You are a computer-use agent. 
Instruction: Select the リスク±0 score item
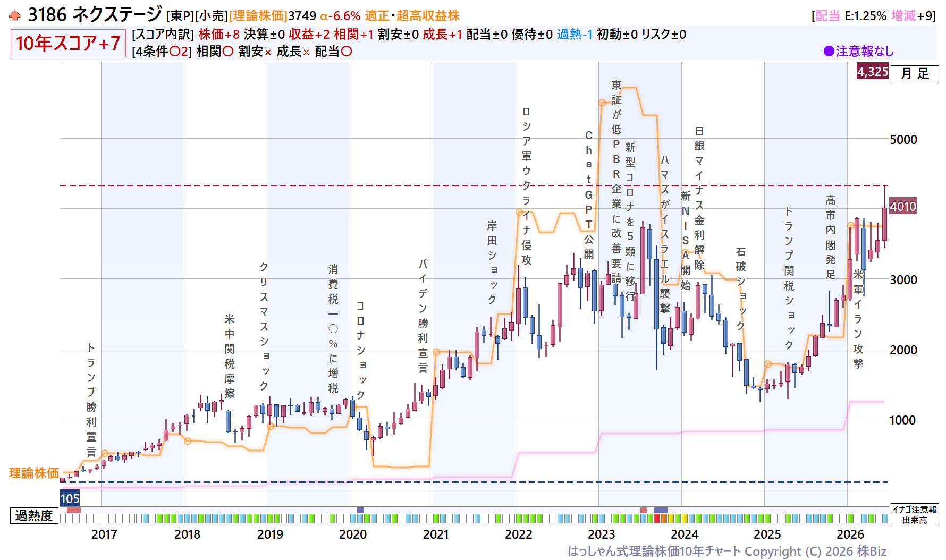664,35
